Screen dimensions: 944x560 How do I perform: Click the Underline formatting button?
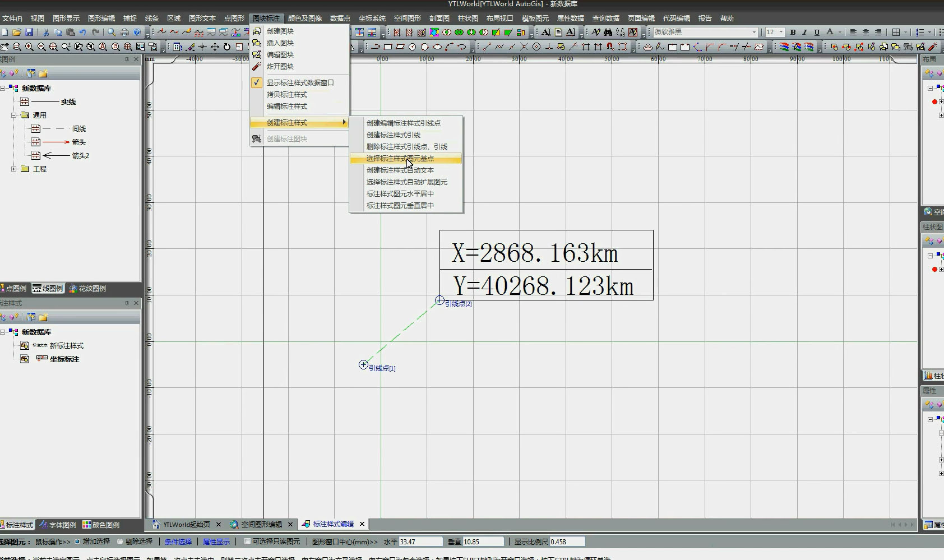pos(817,32)
